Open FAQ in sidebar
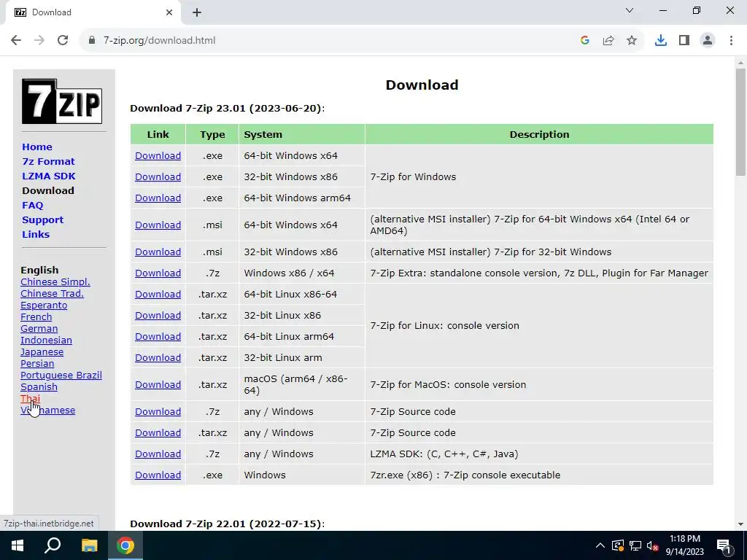The image size is (747, 560). (x=32, y=205)
